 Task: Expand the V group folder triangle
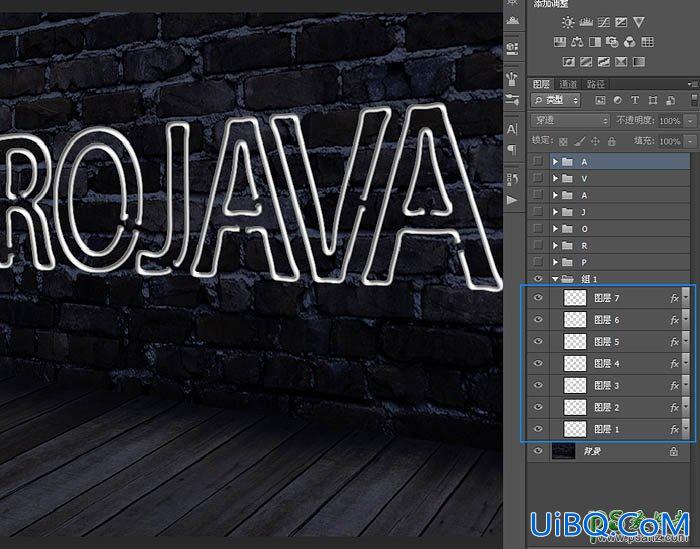[555, 179]
